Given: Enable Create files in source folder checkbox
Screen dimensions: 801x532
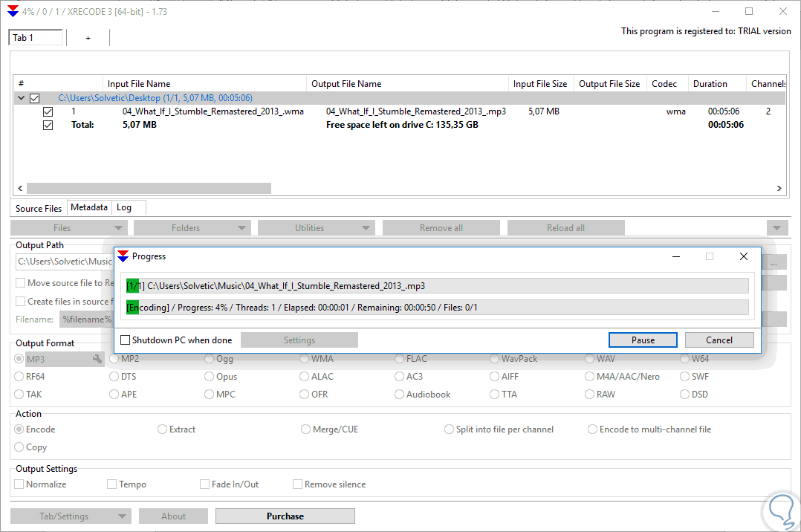Looking at the screenshot, I should 21,301.
